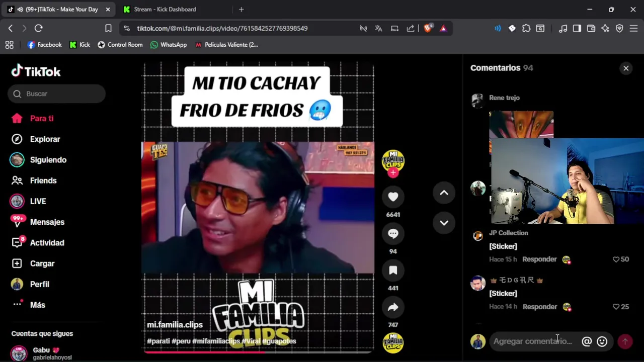The image size is (644, 362).
Task: Go to next video with down chevron
Action: (x=444, y=223)
